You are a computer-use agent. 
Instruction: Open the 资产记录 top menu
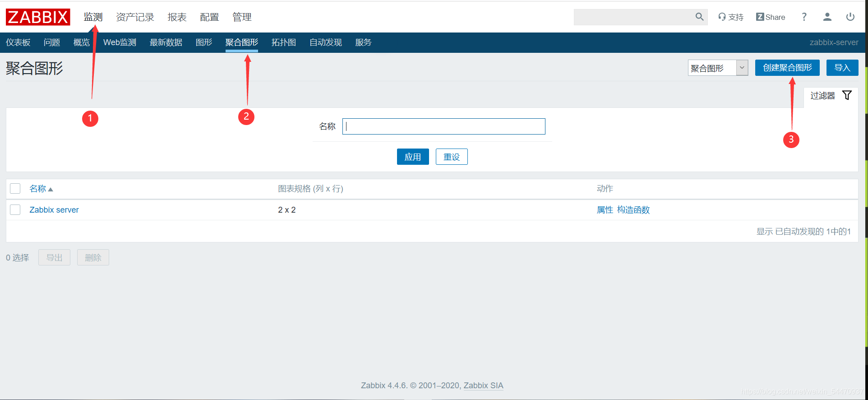(135, 17)
